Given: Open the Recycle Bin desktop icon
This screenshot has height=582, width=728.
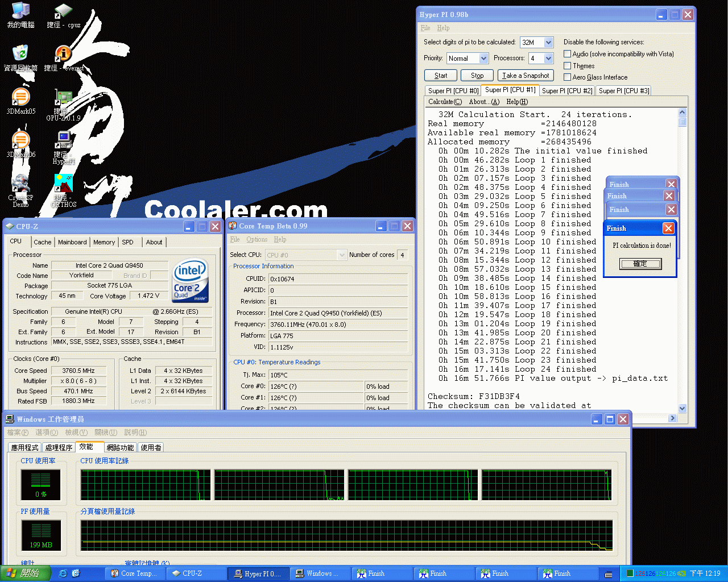Looking at the screenshot, I should [x=21, y=58].
